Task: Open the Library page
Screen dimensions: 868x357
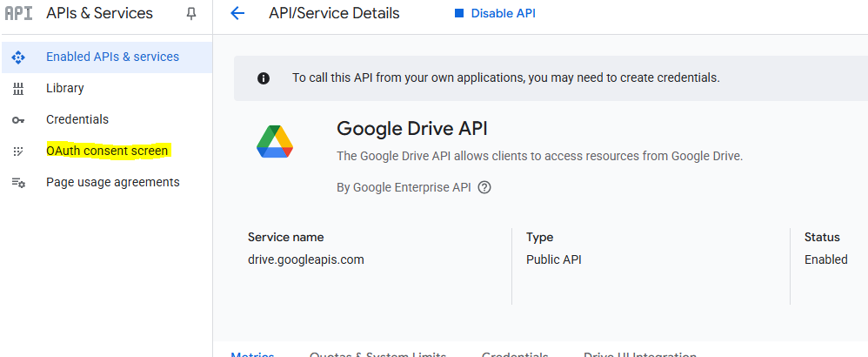Action: click(107, 88)
